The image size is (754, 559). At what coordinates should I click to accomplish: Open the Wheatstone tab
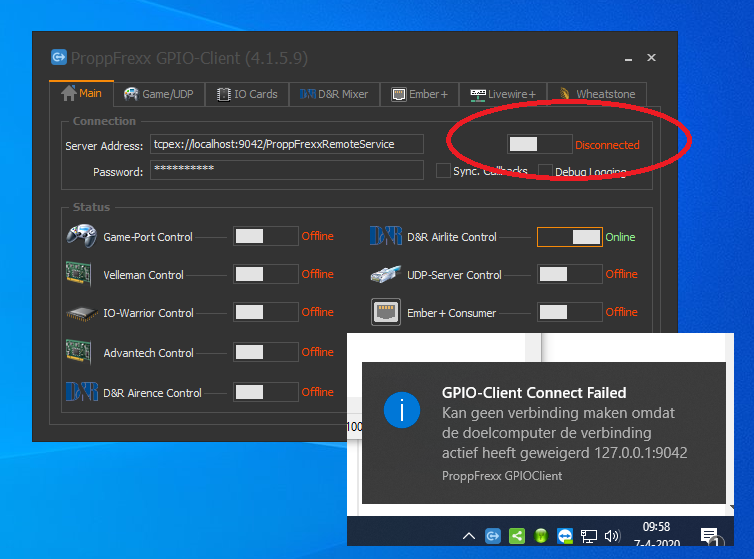596,94
